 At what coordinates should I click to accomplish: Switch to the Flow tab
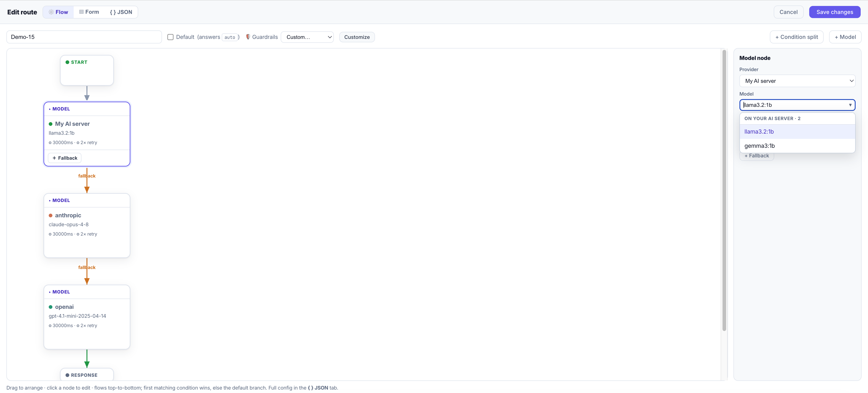click(x=58, y=12)
